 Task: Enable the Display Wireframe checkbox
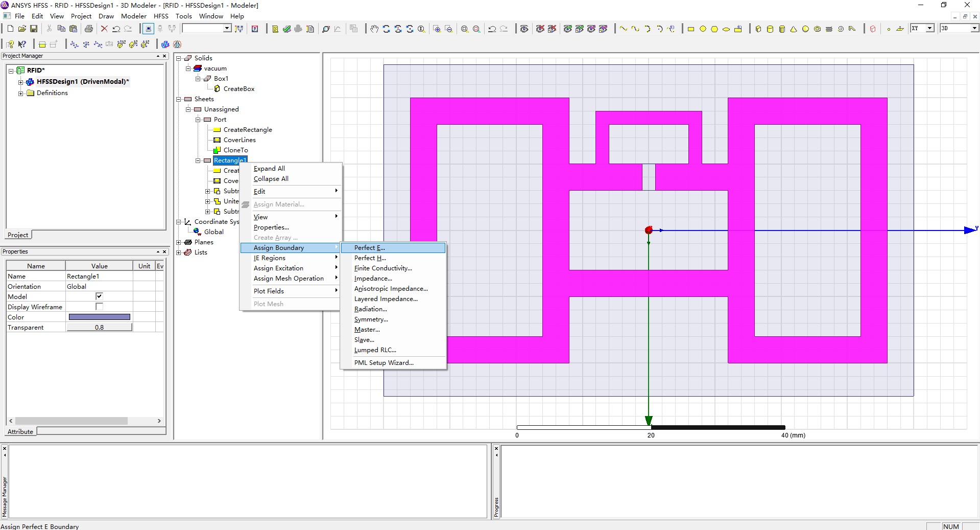point(99,307)
